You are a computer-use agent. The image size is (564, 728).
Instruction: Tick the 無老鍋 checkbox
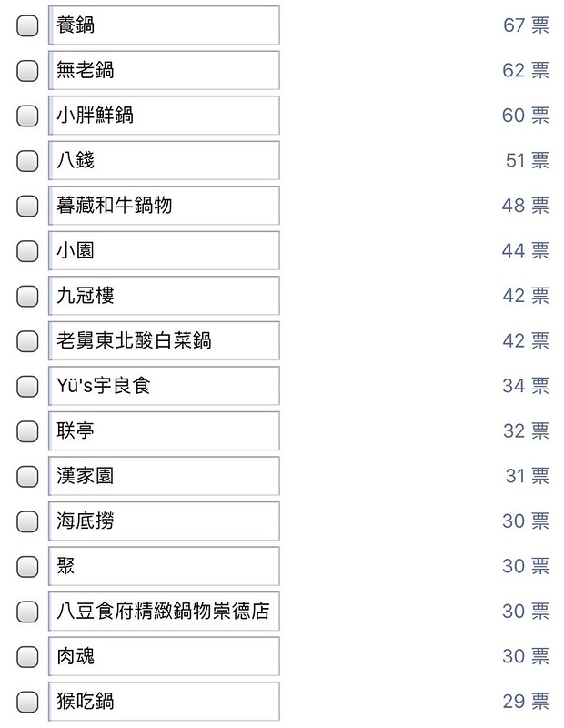point(27,71)
